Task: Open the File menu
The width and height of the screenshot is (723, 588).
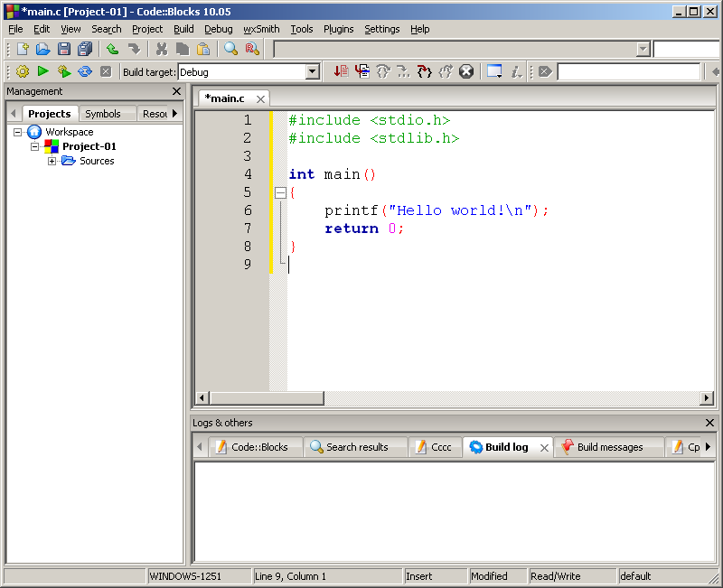Action: click(15, 29)
